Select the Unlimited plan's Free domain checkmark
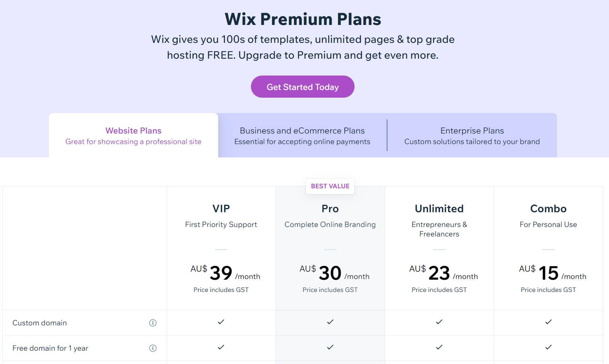The image size is (609, 364). [x=439, y=347]
